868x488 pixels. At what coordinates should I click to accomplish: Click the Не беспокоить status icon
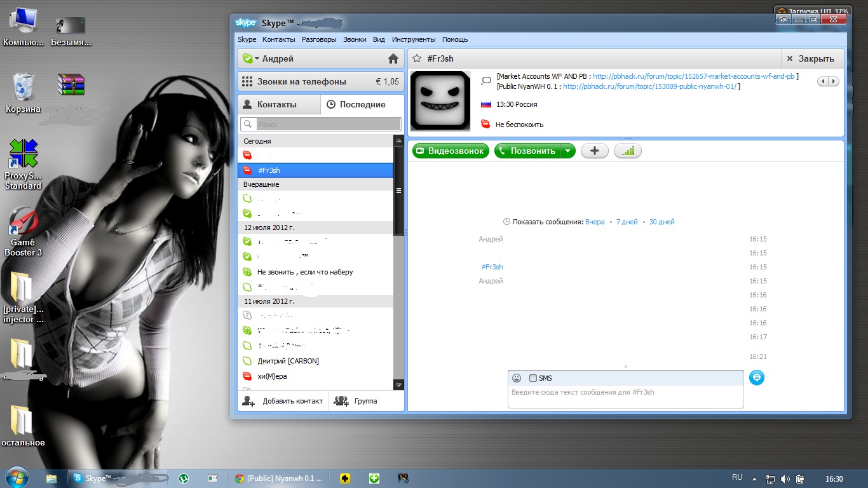click(x=485, y=124)
